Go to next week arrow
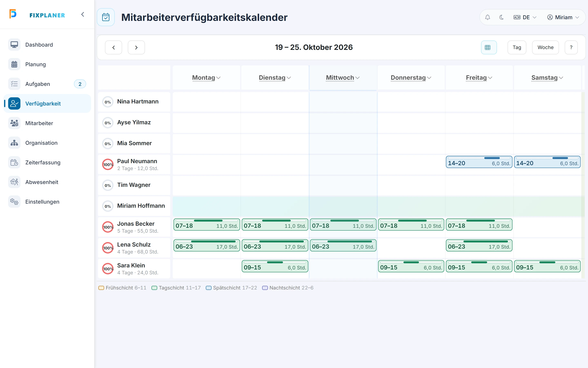The width and height of the screenshot is (588, 368). point(136,47)
